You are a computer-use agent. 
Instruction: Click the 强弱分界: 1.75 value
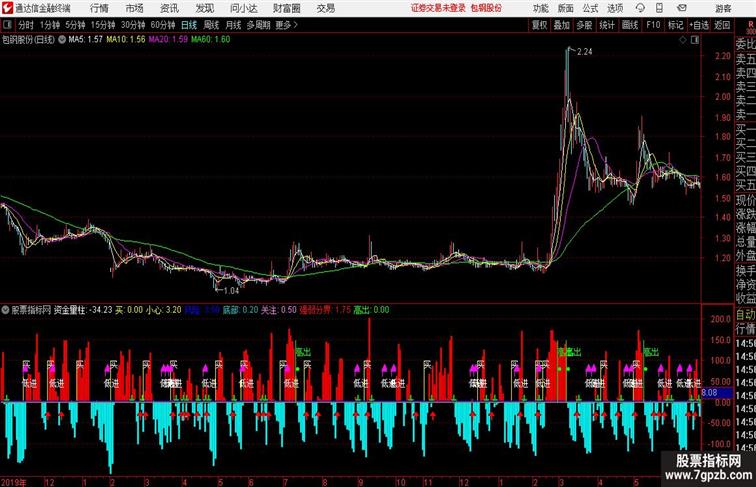click(325, 310)
